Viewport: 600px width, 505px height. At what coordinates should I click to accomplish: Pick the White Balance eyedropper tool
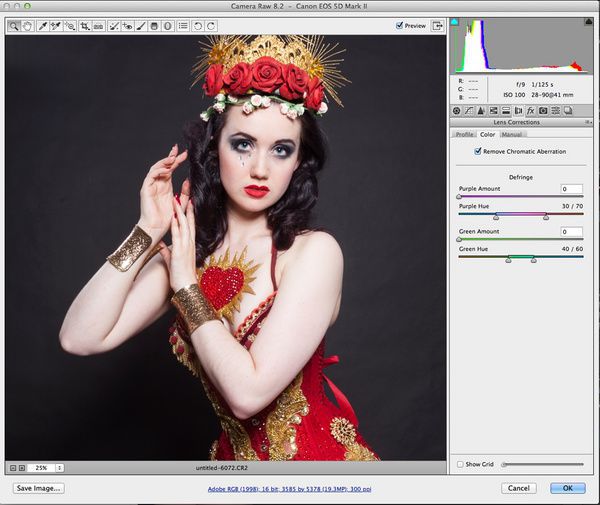tap(43, 26)
